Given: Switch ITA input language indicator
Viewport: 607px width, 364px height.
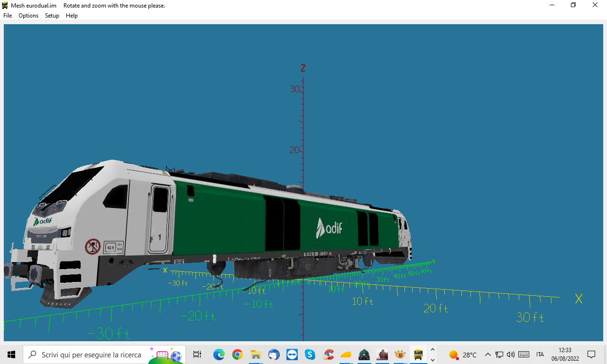Looking at the screenshot, I should 540,355.
